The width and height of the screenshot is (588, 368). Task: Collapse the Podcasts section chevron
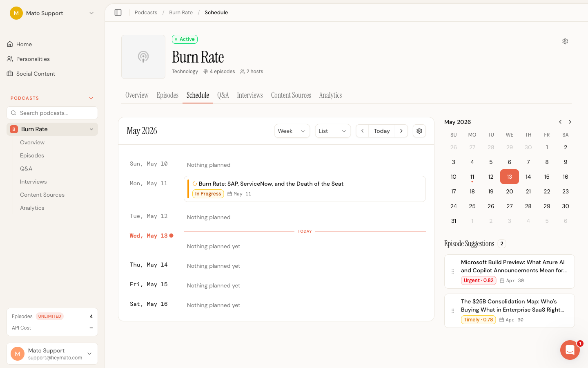click(x=91, y=98)
